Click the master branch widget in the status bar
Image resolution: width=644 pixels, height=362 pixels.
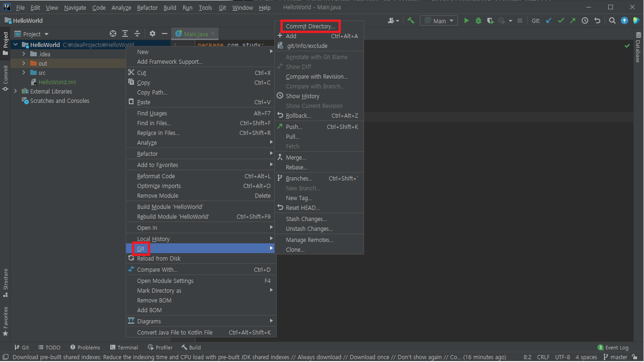616,357
